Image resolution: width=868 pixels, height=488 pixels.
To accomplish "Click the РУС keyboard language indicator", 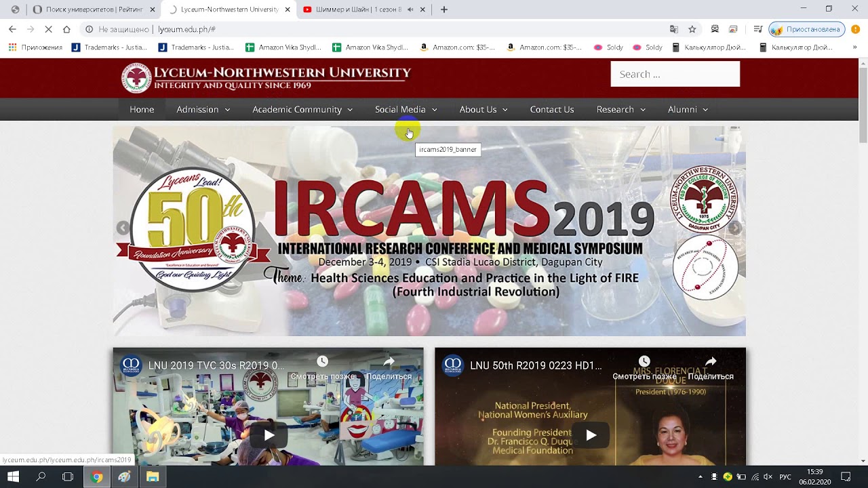I will [x=785, y=477].
